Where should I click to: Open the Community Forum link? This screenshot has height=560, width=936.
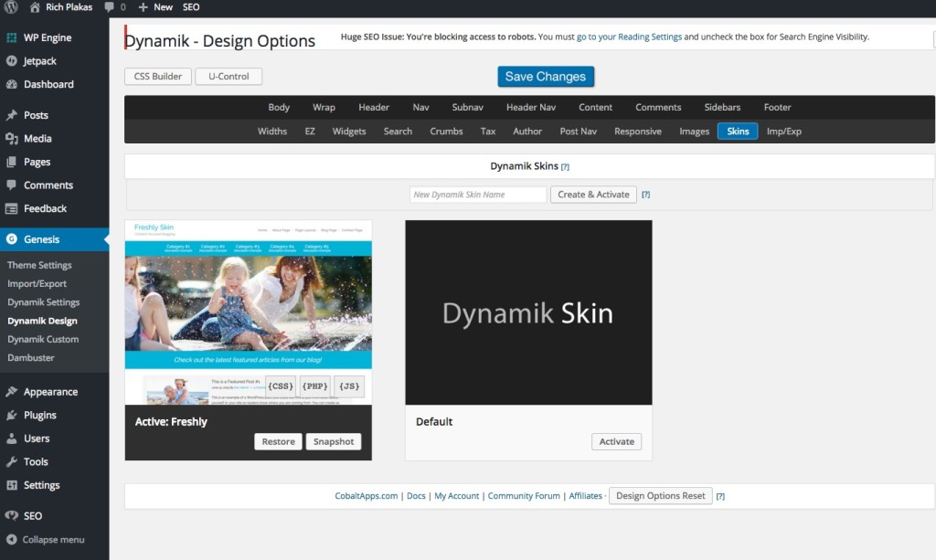(524, 495)
